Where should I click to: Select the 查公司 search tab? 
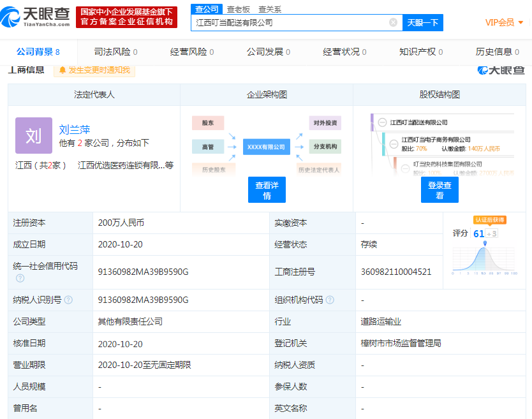[x=207, y=9]
